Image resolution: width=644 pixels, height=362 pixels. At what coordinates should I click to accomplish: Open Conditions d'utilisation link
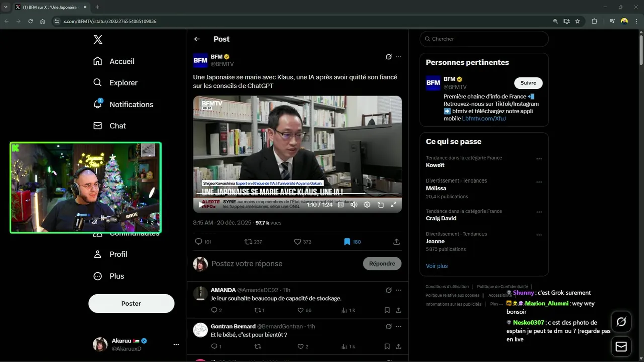tap(447, 287)
